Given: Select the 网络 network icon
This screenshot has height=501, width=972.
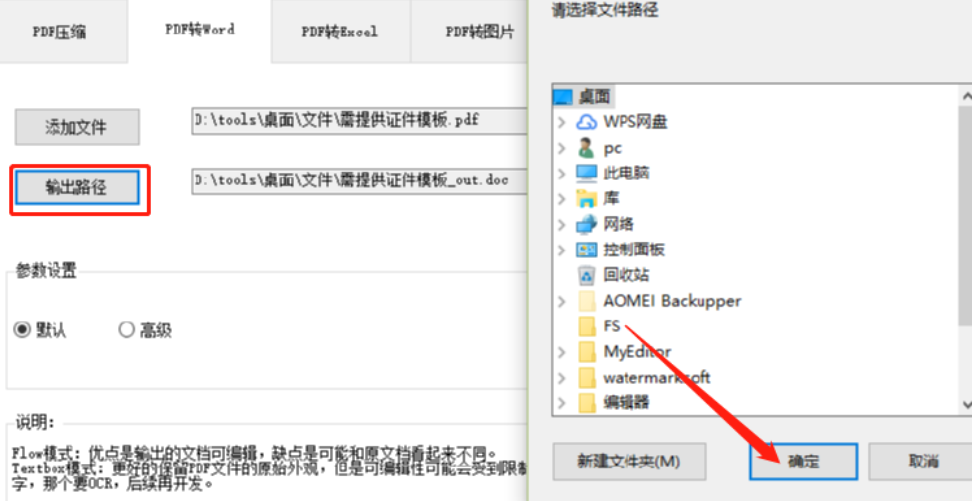Looking at the screenshot, I should (x=586, y=224).
